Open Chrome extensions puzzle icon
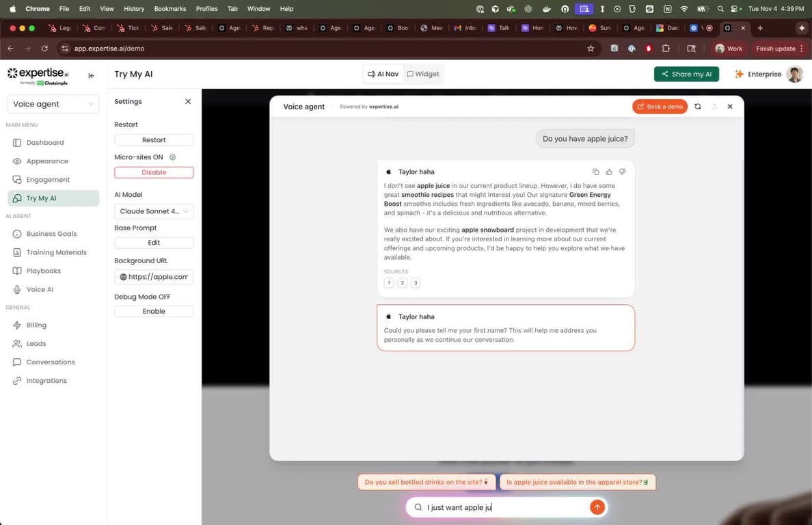This screenshot has height=525, width=812. point(666,48)
